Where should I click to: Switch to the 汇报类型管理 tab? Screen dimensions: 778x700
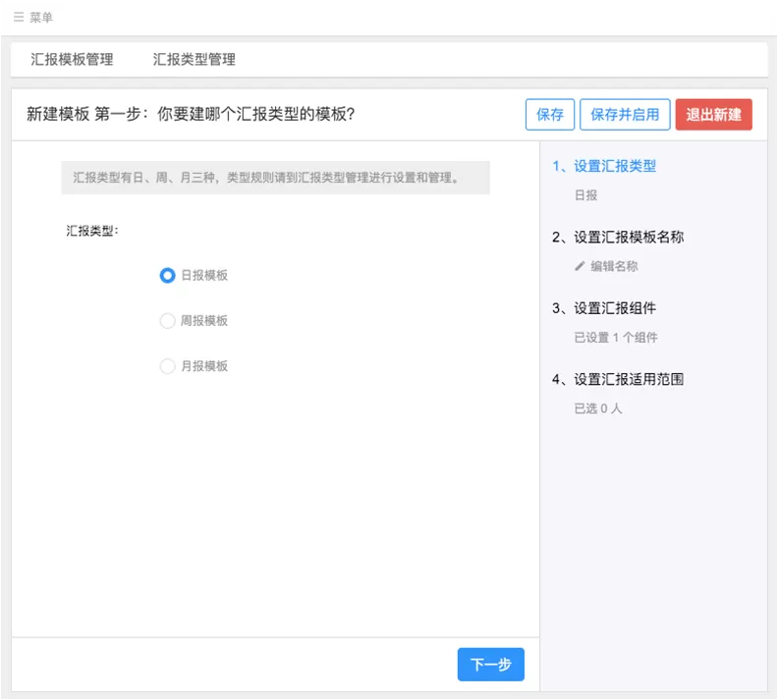coord(194,60)
